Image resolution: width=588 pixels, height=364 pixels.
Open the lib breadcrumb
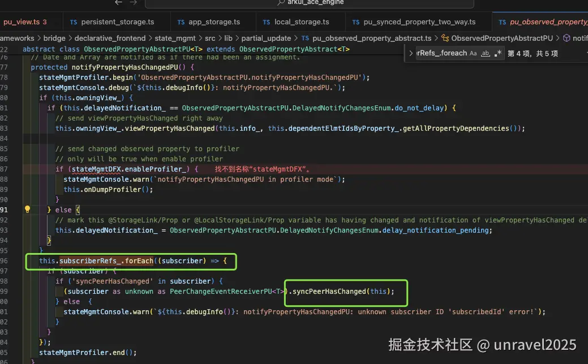coord(229,38)
